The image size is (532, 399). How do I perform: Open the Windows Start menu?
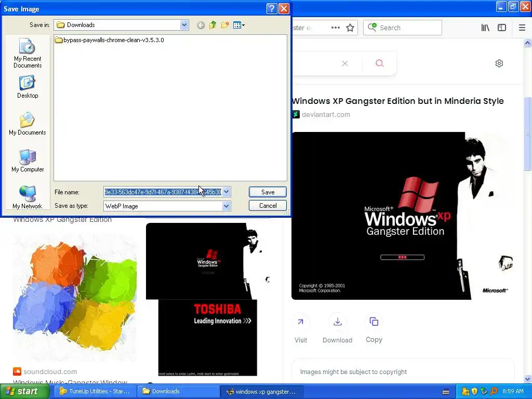coord(24,392)
